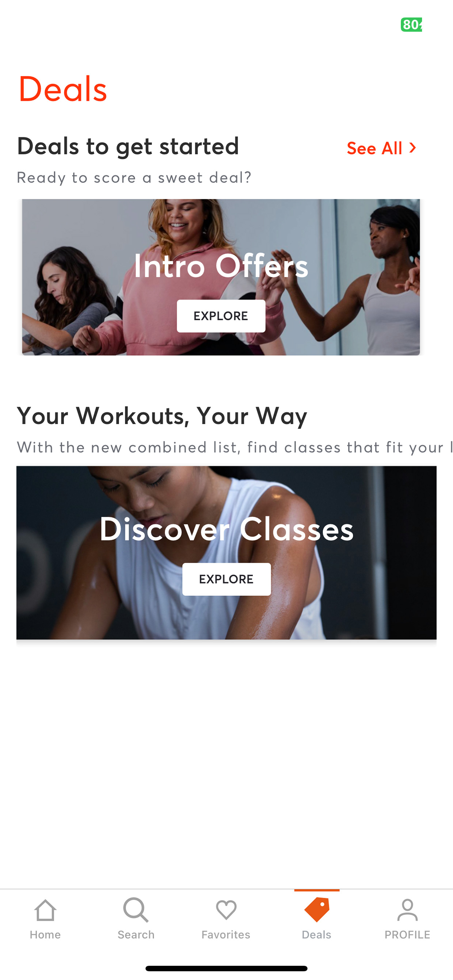Screen dimensions: 453x980
Task: Switch to the Search tab label
Action: pos(136,935)
